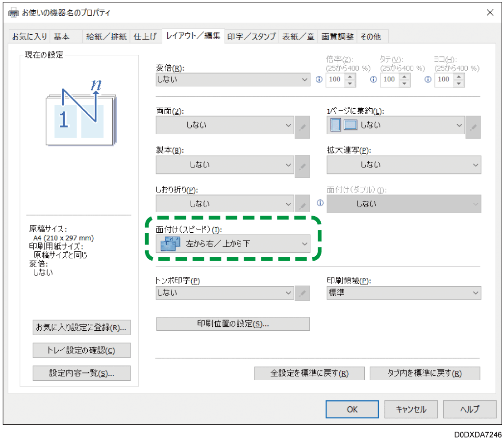
Task: Click the printer icon in the title bar
Action: point(13,12)
